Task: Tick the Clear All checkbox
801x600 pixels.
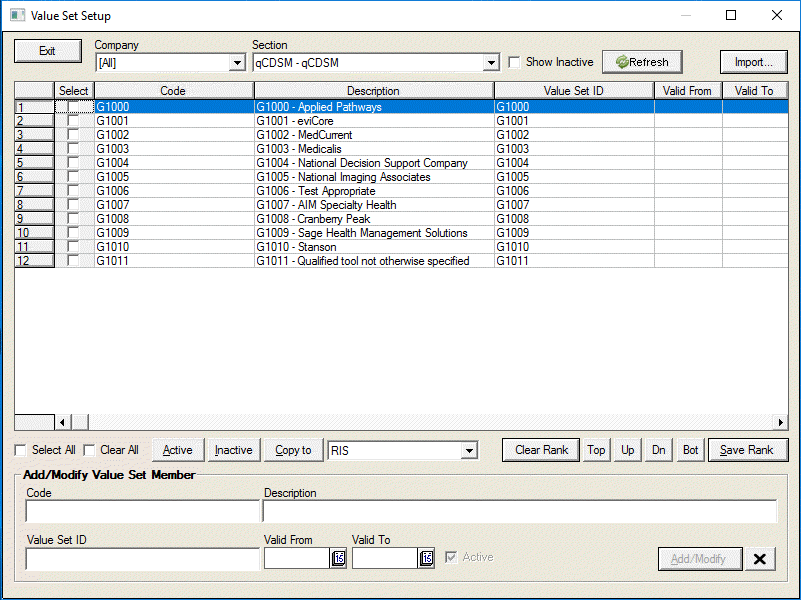Action: coord(89,450)
